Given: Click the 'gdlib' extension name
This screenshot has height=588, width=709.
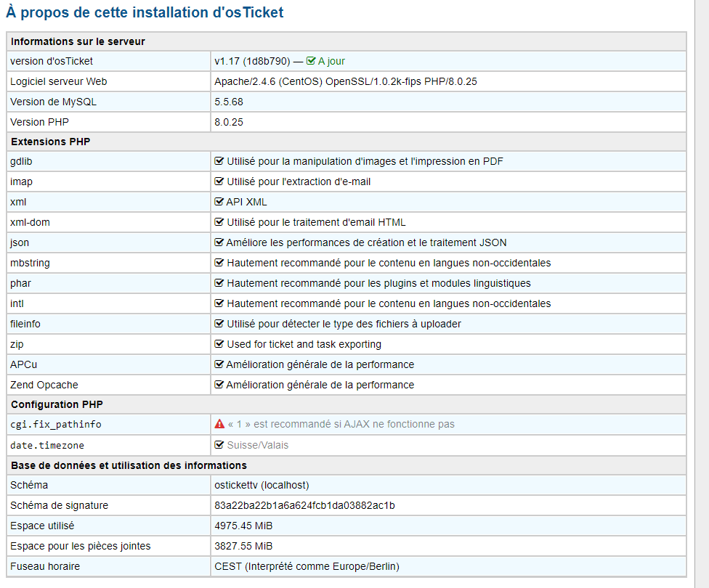Looking at the screenshot, I should click(x=21, y=162).
